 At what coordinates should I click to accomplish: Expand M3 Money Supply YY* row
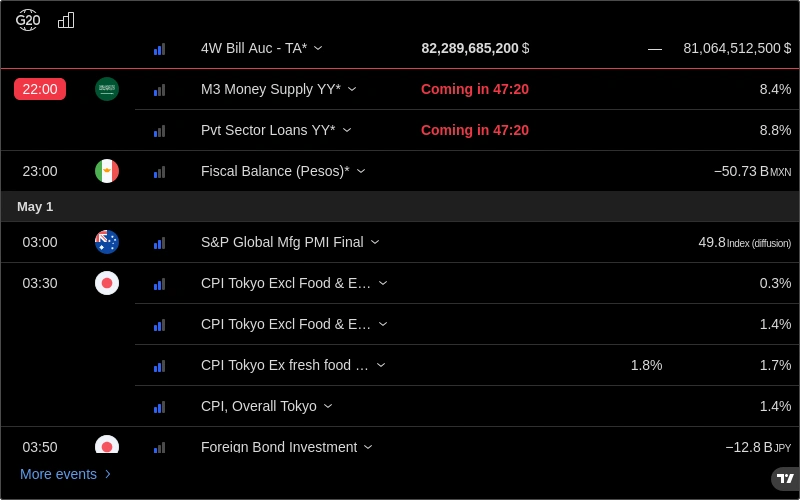coord(352,89)
